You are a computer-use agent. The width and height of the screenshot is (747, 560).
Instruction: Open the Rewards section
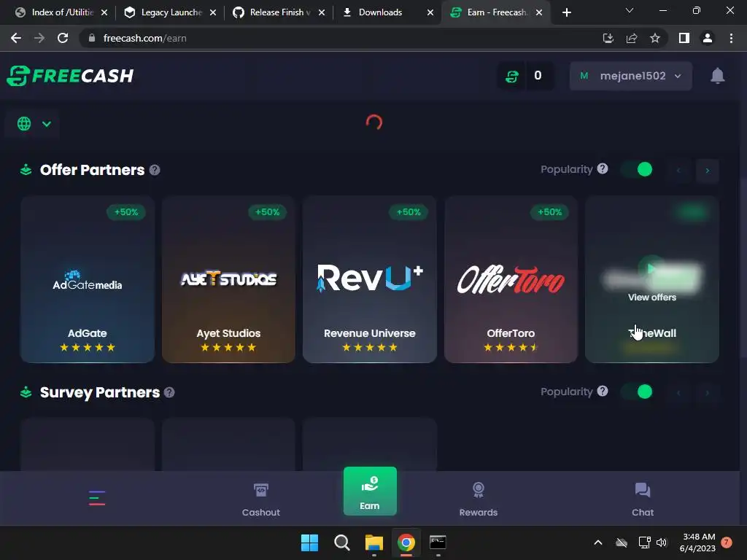479,499
